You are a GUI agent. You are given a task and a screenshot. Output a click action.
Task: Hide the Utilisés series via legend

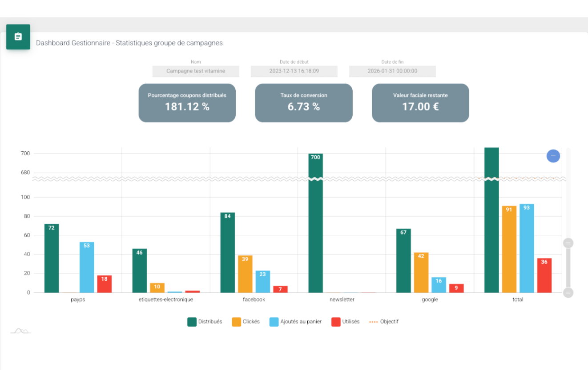point(346,322)
